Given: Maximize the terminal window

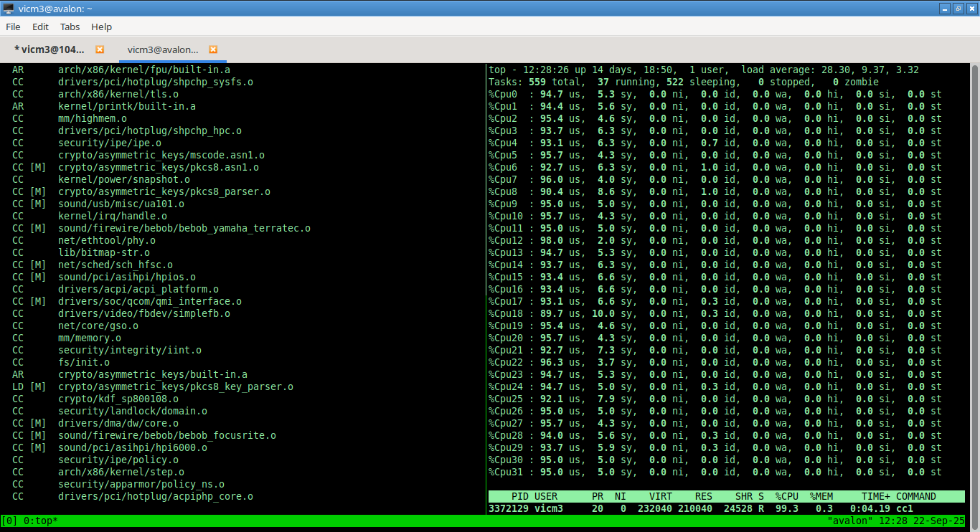Looking at the screenshot, I should 958,8.
